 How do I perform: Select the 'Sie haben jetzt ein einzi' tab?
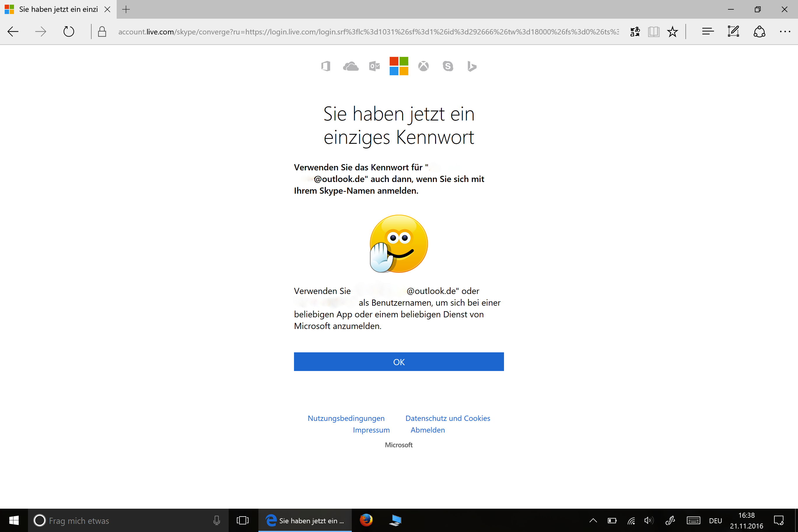(58, 9)
